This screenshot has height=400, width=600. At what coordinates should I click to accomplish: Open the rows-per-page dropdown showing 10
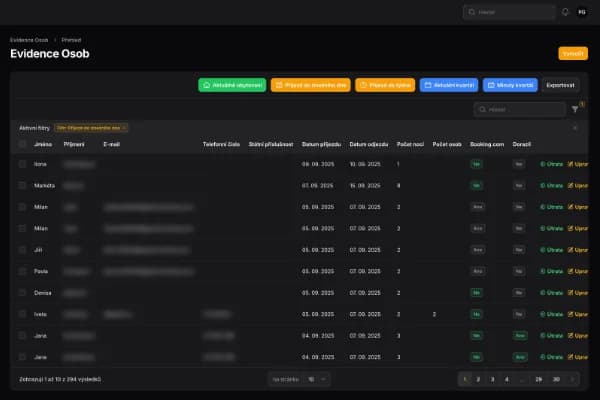click(x=316, y=379)
